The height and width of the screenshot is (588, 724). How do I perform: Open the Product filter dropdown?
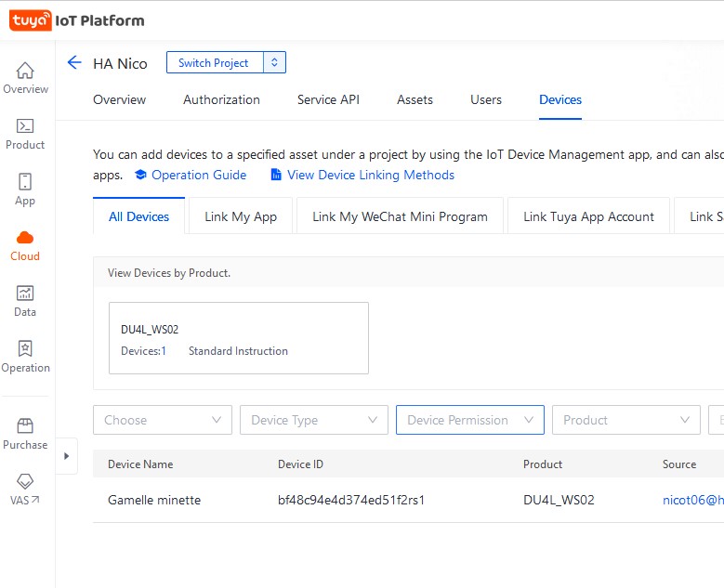point(626,420)
